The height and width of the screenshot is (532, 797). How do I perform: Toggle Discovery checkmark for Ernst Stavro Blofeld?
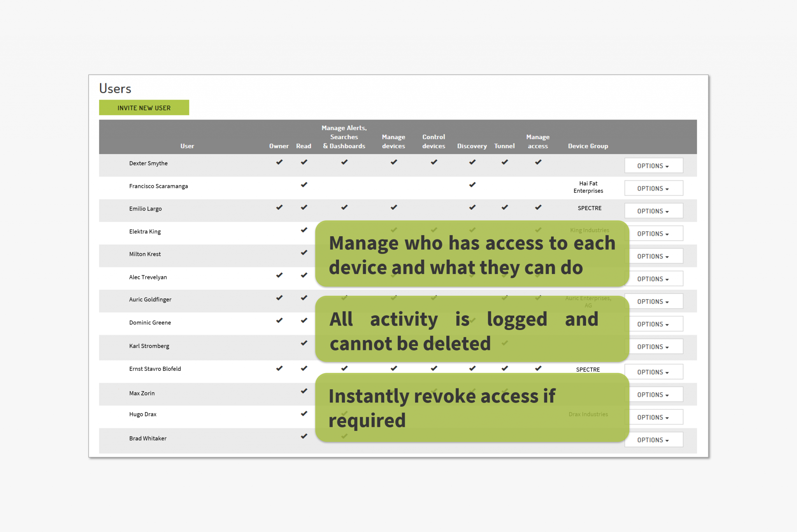coord(472,368)
